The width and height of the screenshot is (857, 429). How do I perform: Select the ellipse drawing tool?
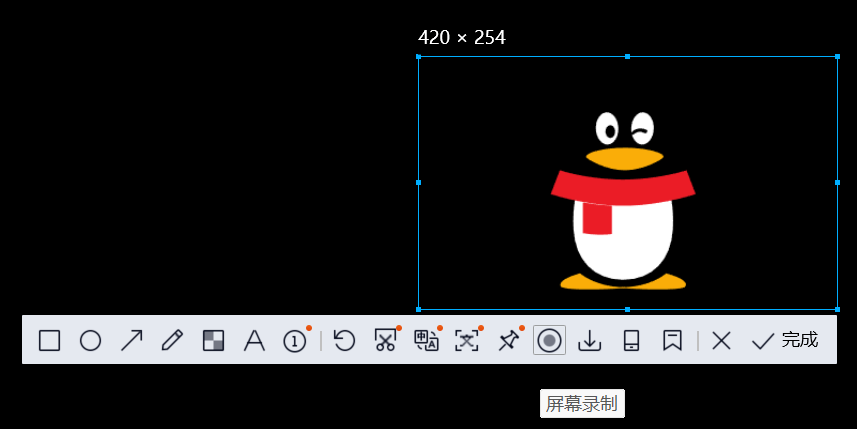pyautogui.click(x=90, y=340)
